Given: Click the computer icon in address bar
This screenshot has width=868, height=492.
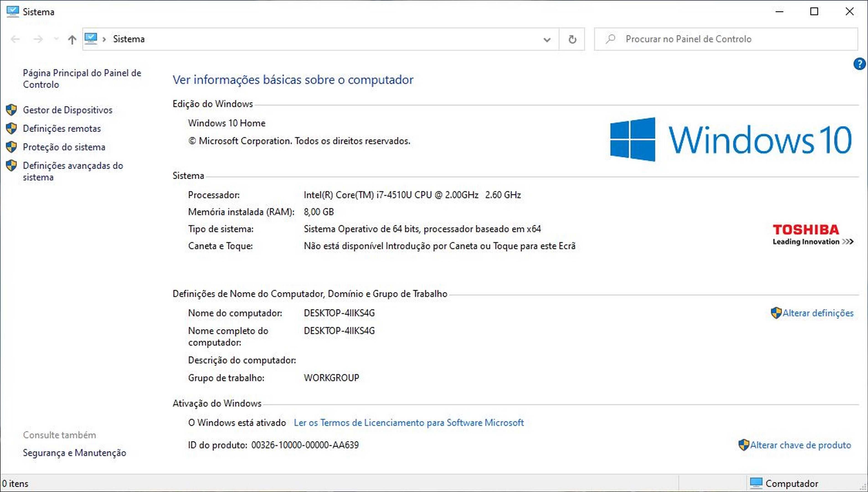Looking at the screenshot, I should point(91,38).
